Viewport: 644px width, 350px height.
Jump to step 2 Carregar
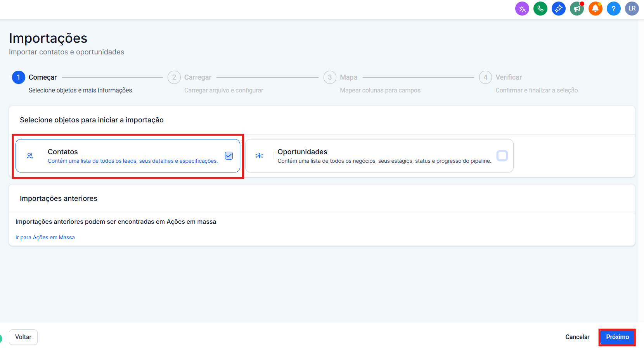click(x=174, y=77)
